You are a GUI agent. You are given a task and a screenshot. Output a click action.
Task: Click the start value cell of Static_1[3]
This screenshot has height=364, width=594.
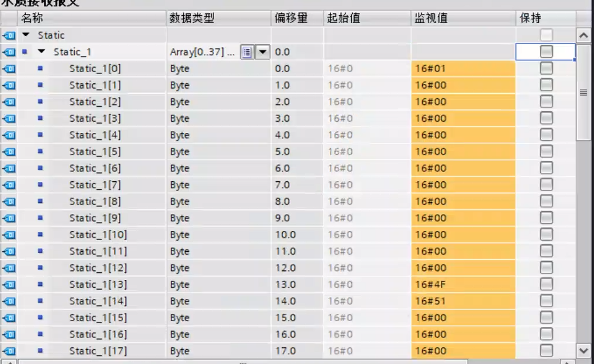tap(366, 118)
